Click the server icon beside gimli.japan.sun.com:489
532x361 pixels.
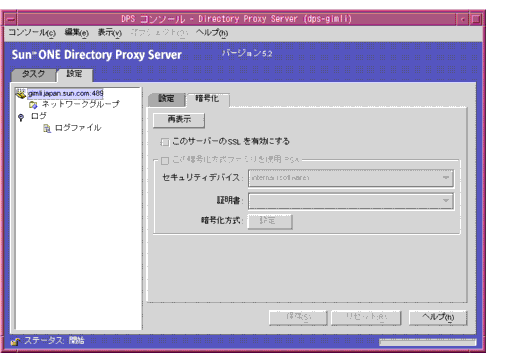tap(21, 94)
